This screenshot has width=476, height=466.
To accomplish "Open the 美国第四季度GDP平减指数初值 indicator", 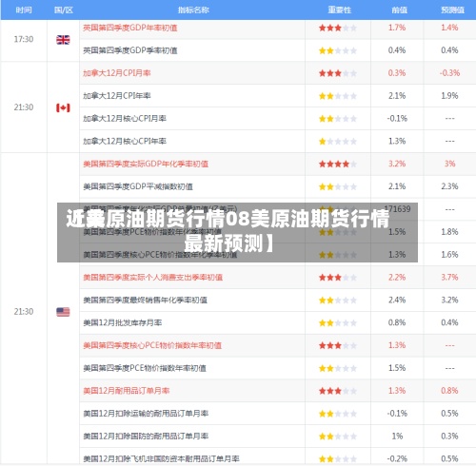I will 138,186.
